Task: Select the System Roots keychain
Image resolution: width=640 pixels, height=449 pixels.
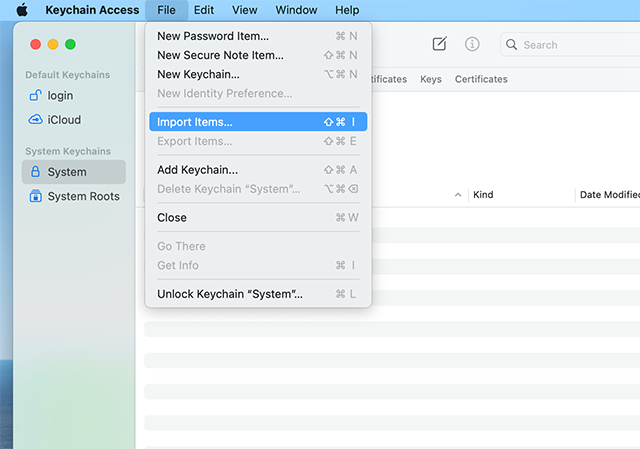Action: tap(73, 196)
